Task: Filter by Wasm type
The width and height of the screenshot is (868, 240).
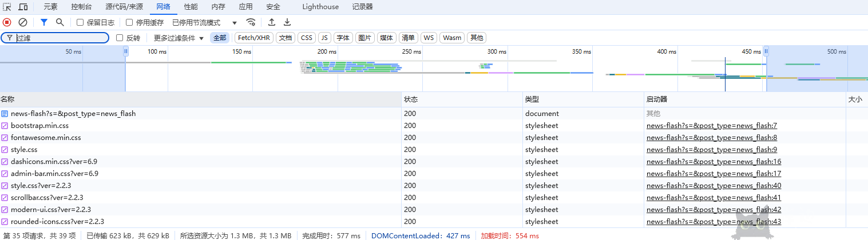Action: tap(452, 38)
